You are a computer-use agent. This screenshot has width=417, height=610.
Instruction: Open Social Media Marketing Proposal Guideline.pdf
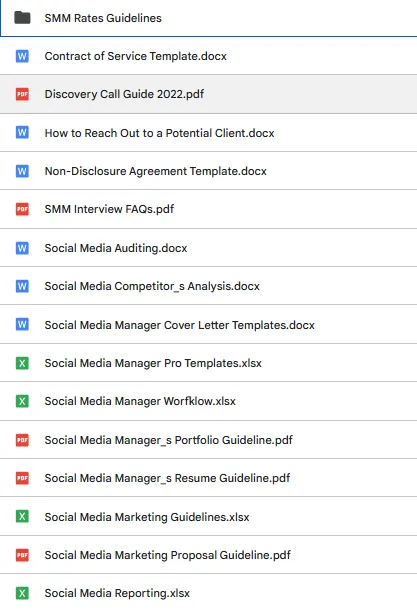[168, 555]
